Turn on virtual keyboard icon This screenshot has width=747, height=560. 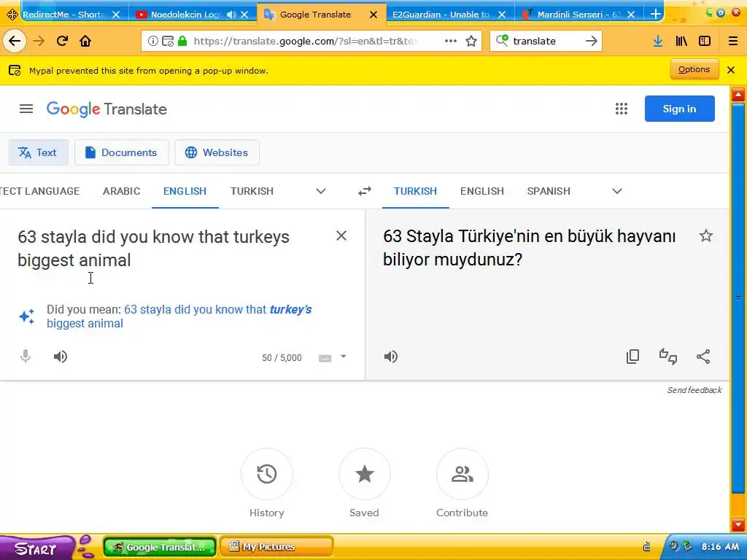[325, 358]
